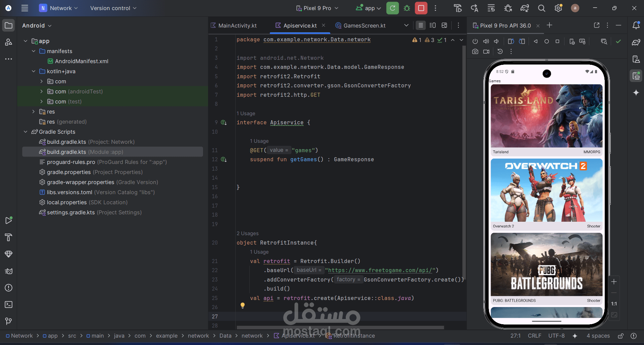The width and height of the screenshot is (644, 345).
Task: Click the emulator volume up icon
Action: tap(486, 41)
